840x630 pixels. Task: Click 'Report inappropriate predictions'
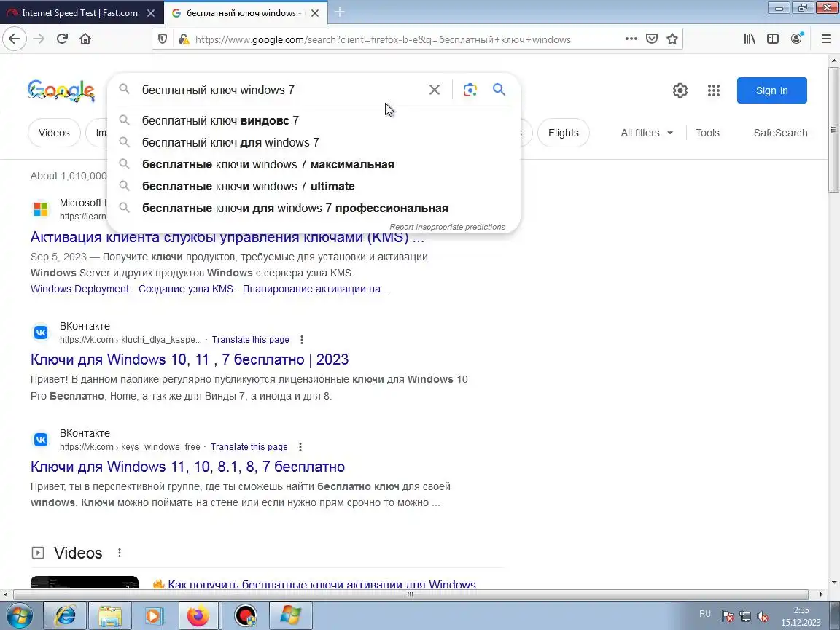tap(447, 227)
